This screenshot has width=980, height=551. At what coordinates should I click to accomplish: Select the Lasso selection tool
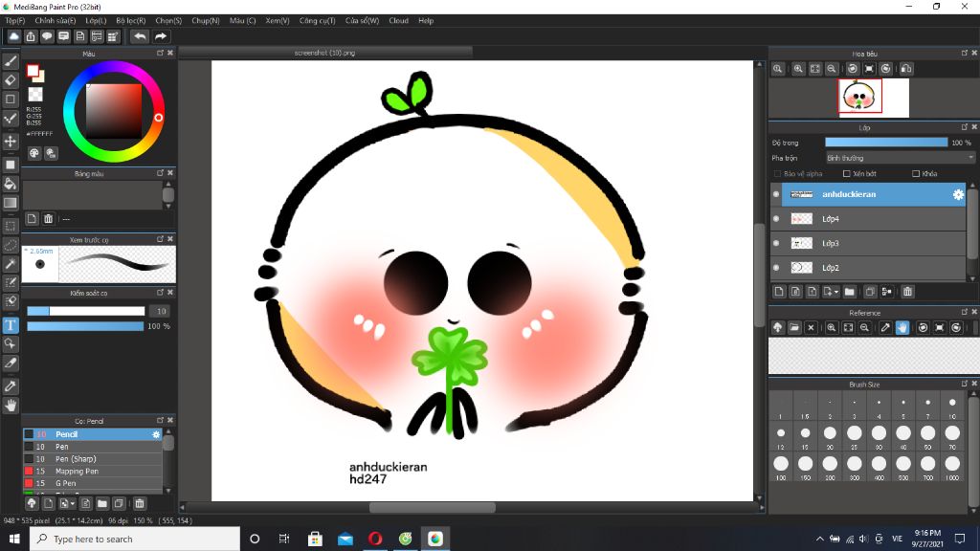11,245
